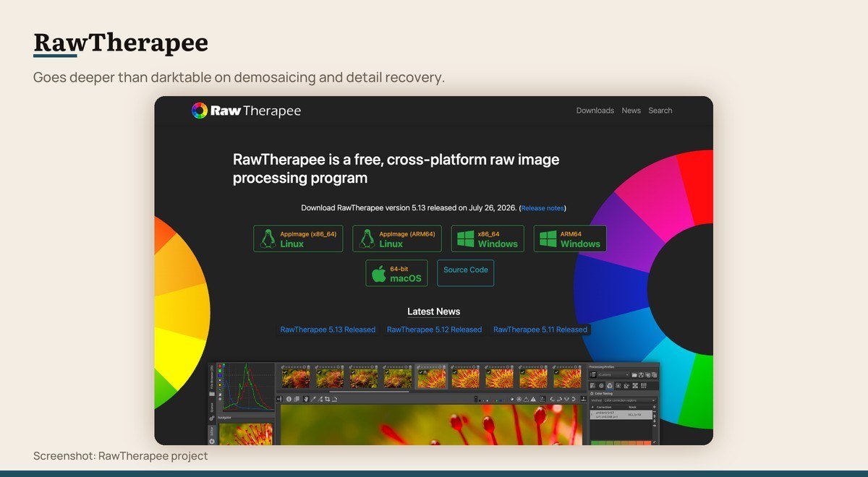Select the Straighten tool
Image resolution: width=868 pixels, height=477 pixels.
coord(334,399)
